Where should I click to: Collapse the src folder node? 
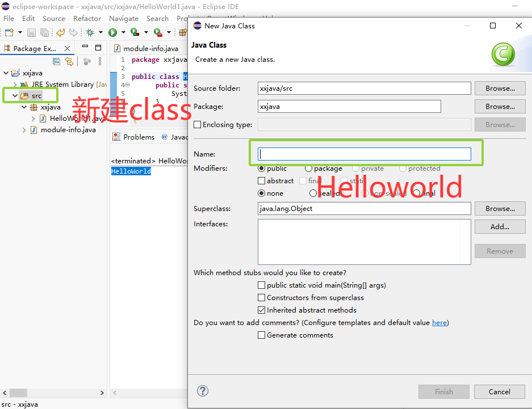pos(15,95)
